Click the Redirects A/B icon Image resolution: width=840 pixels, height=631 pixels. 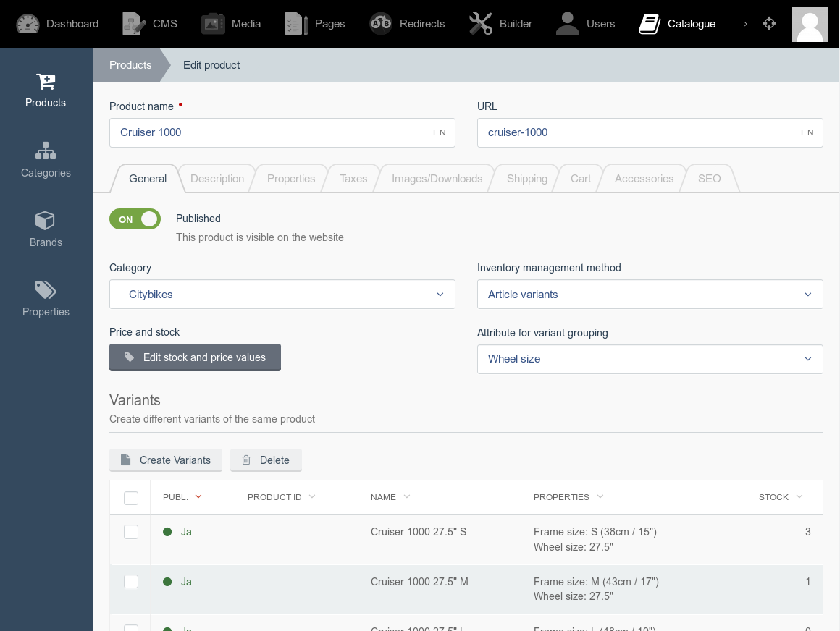point(381,24)
